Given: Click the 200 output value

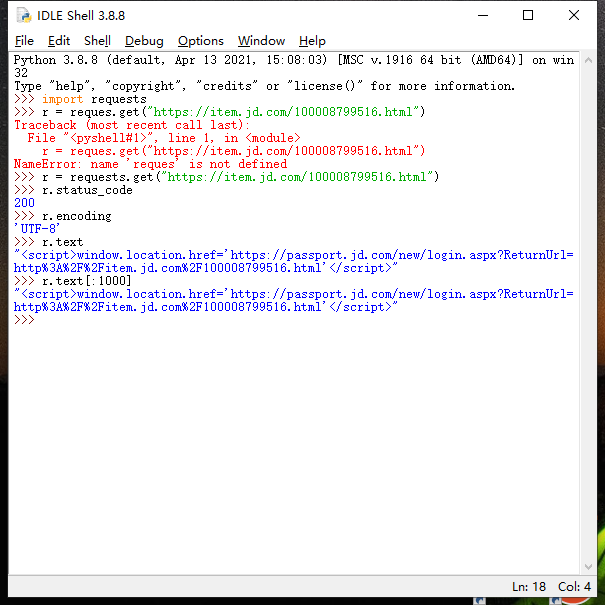Looking at the screenshot, I should click(x=24, y=203).
